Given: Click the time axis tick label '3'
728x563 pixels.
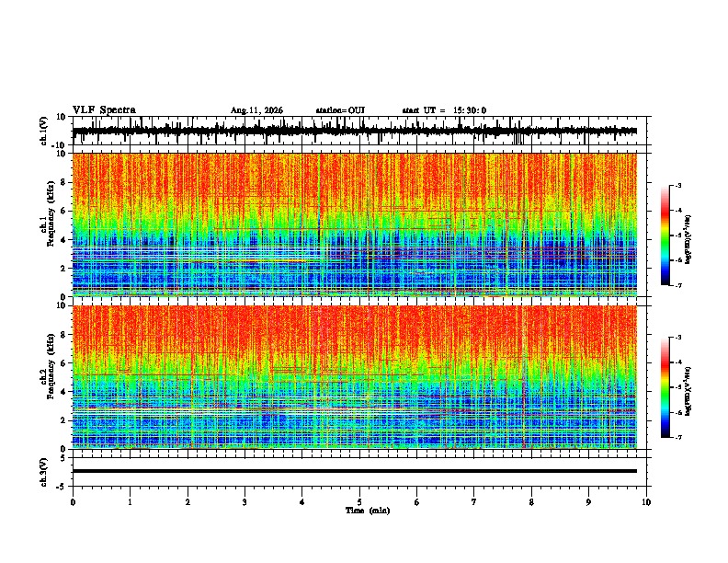Looking at the screenshot, I should click(x=245, y=502).
